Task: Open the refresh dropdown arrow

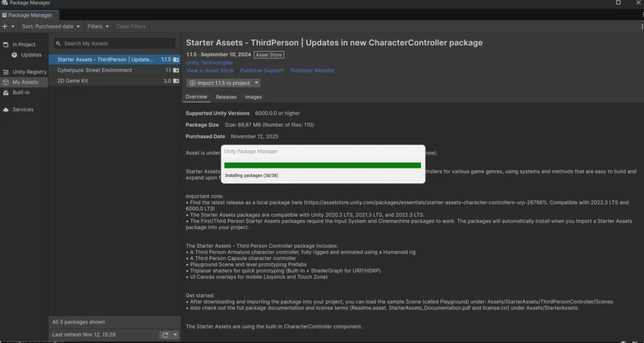Action: click(x=175, y=335)
